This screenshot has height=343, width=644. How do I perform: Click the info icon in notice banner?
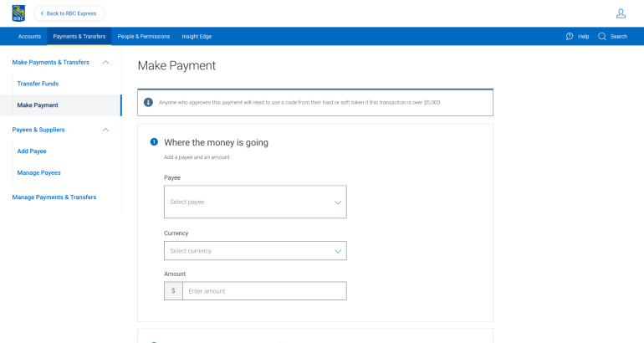(x=149, y=102)
